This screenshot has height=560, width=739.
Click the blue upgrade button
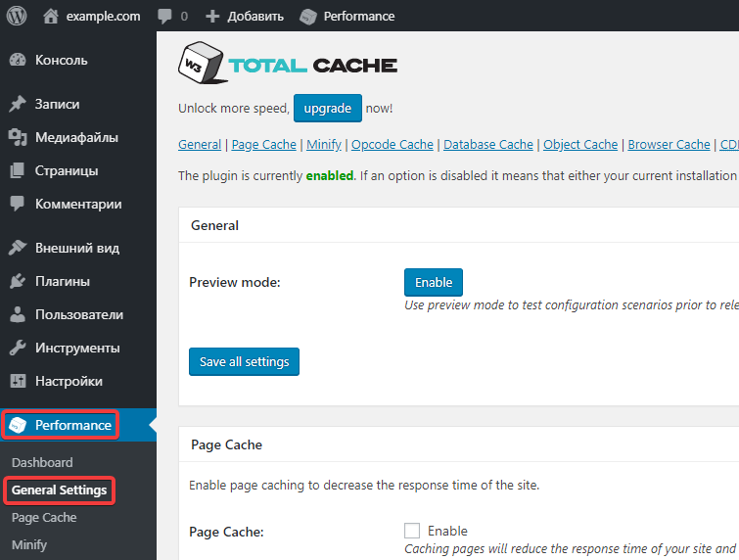click(327, 108)
